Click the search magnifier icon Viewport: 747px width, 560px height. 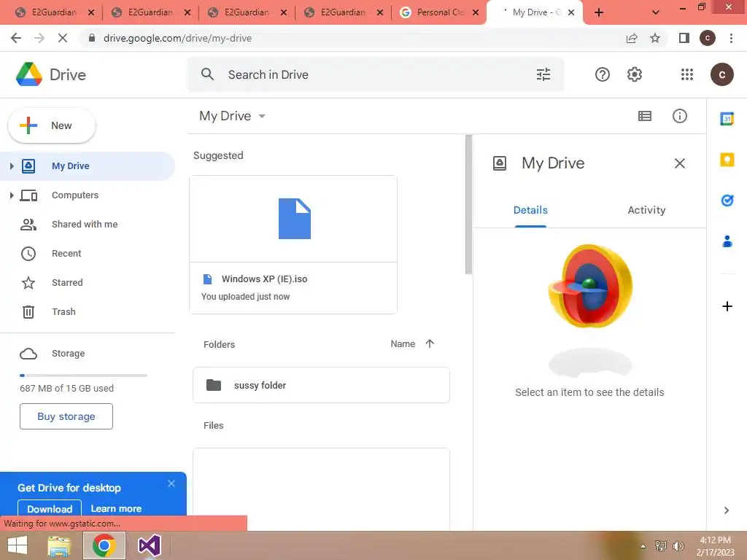[207, 74]
